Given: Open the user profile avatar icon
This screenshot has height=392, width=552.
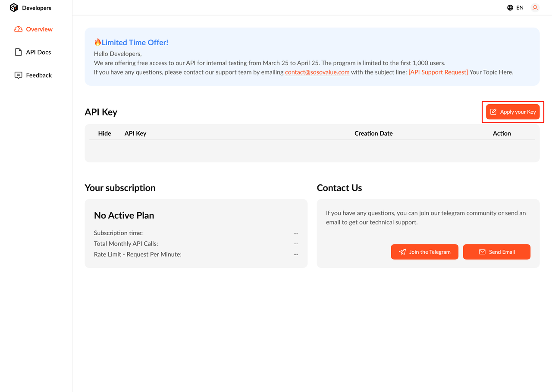Looking at the screenshot, I should (x=535, y=8).
